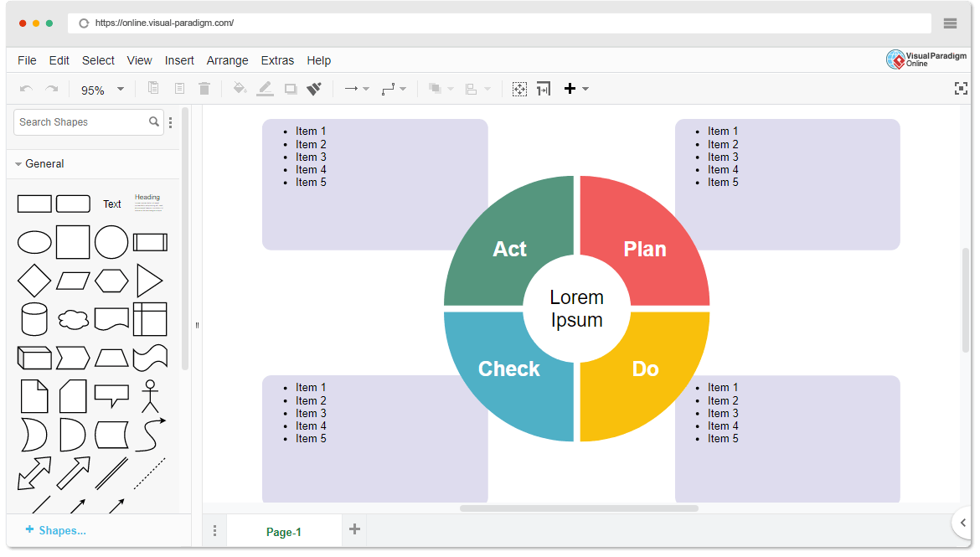The height and width of the screenshot is (557, 980).
Task: Open the waypoint connector style dropdown
Action: click(394, 89)
